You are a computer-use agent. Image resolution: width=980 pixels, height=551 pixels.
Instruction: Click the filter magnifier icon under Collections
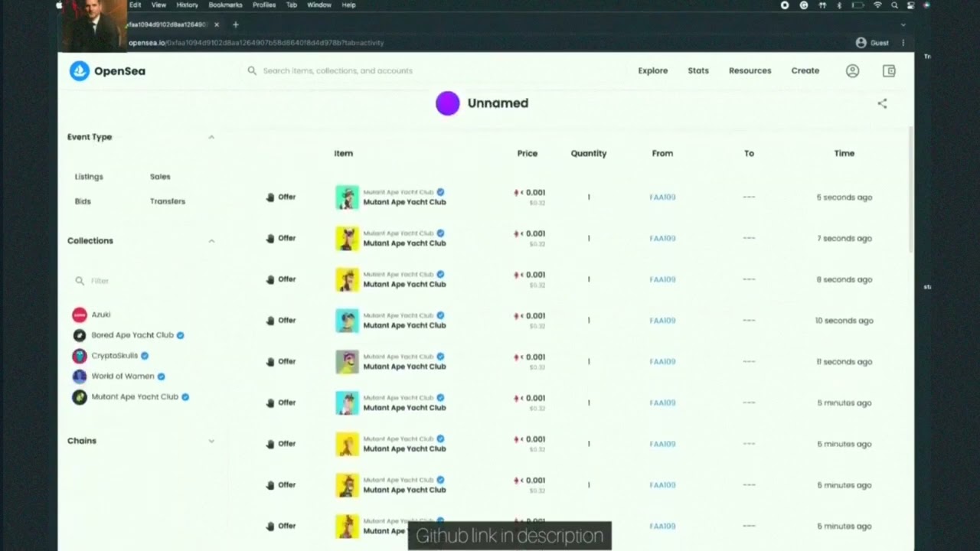click(80, 281)
